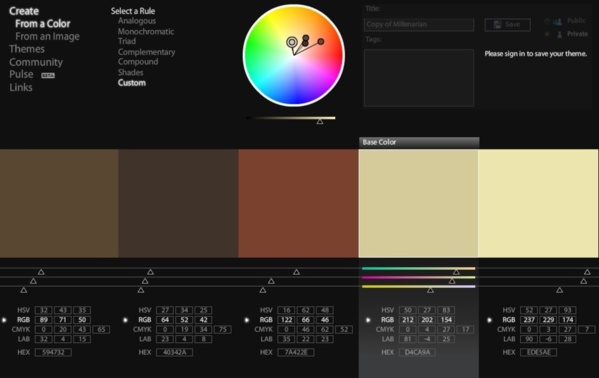
Task: Click the teal-orange slider handle in Base Color column
Action: coord(456,272)
